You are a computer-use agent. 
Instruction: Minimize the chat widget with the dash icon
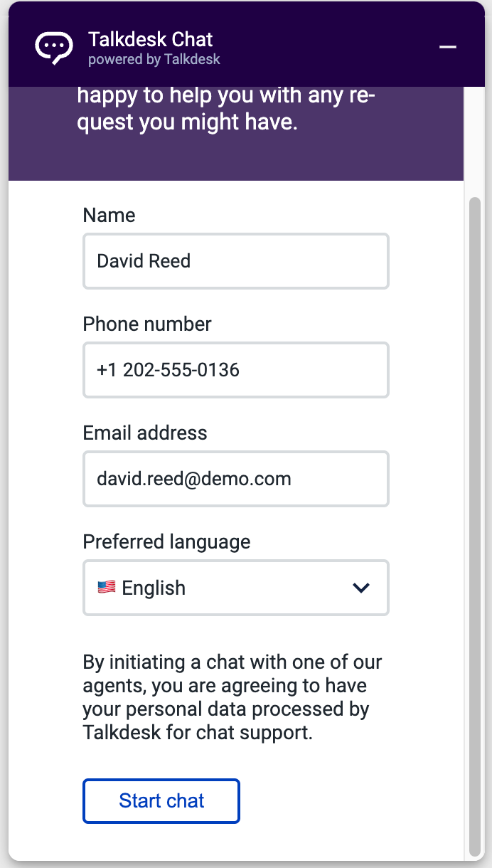[x=447, y=47]
